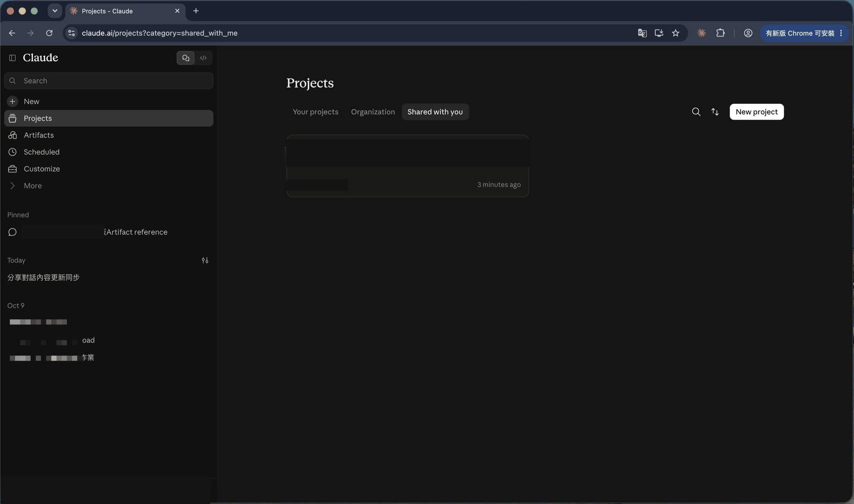Open the Claude extension icon in the toolbar

[x=702, y=33]
